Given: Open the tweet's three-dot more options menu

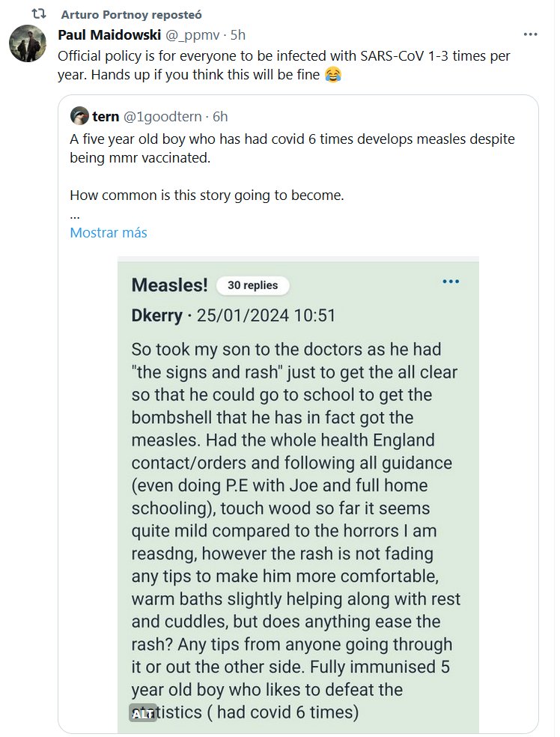Looking at the screenshot, I should [x=530, y=34].
